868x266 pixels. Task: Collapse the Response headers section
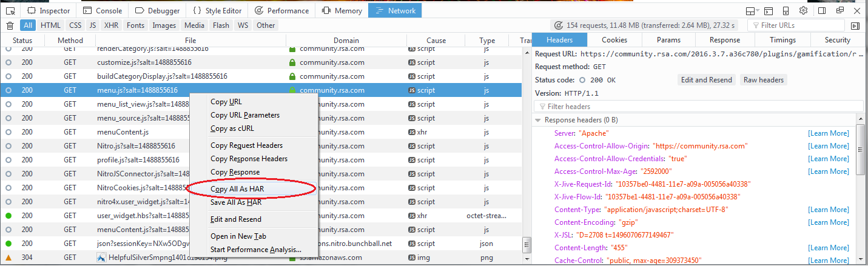coord(538,120)
